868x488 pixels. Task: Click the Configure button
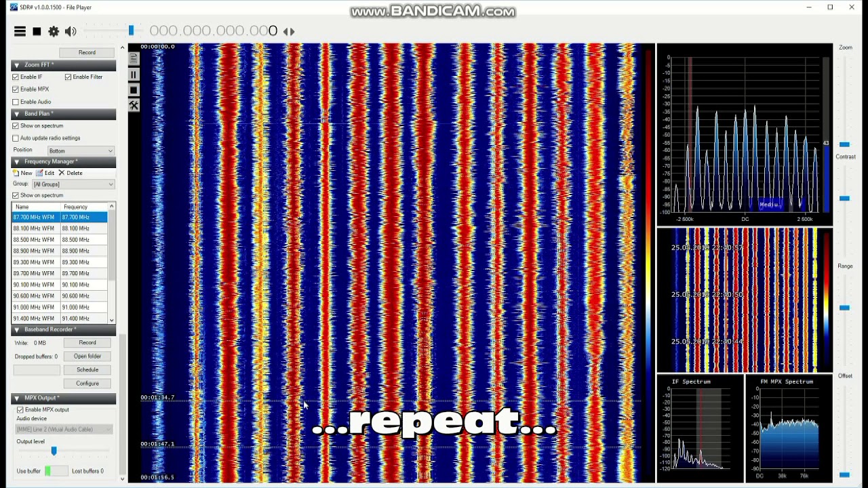(x=87, y=383)
